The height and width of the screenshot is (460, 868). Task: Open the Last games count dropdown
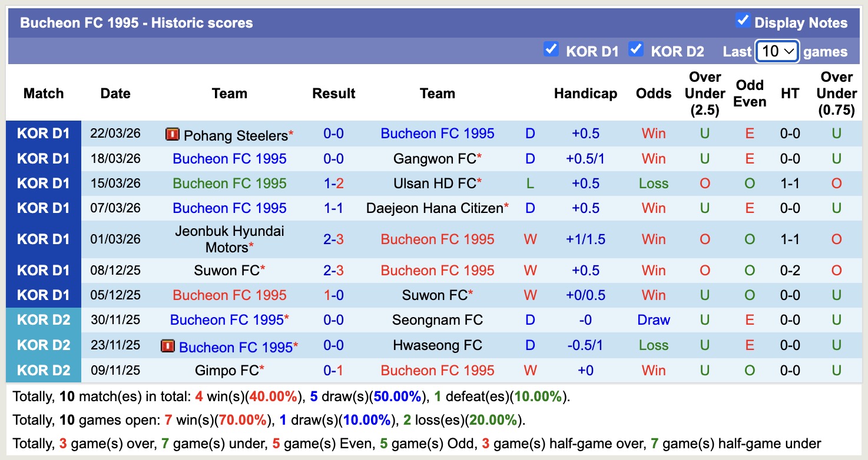pyautogui.click(x=777, y=51)
